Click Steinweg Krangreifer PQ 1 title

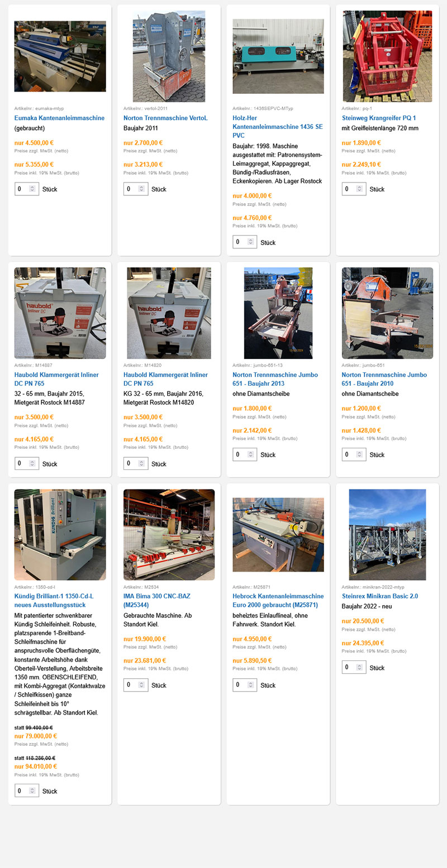pos(379,118)
